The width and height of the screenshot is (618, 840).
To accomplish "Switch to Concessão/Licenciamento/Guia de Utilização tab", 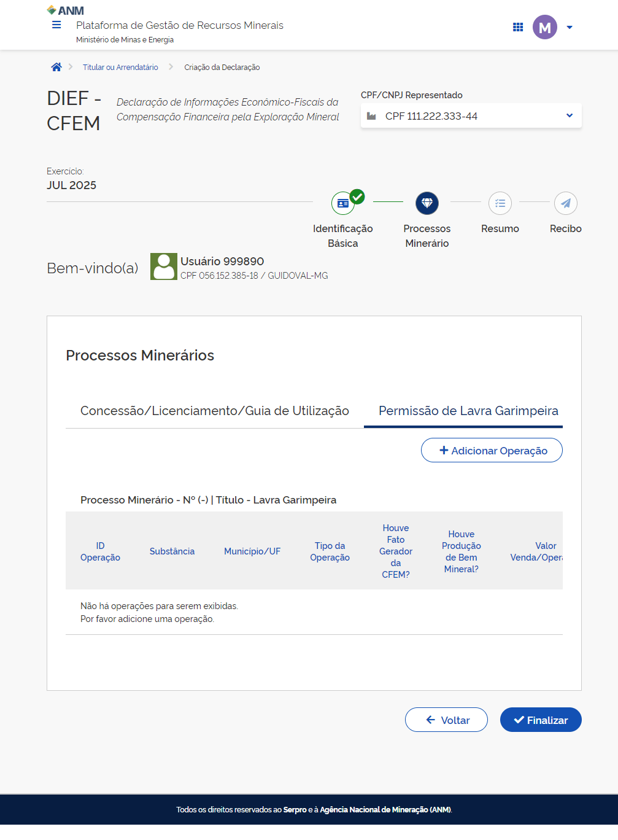I will pyautogui.click(x=215, y=411).
